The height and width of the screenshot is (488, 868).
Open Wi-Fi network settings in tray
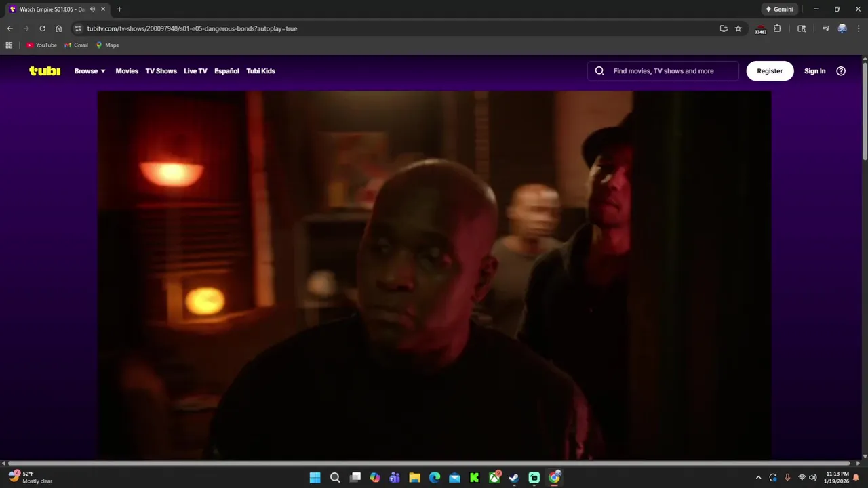(802, 478)
